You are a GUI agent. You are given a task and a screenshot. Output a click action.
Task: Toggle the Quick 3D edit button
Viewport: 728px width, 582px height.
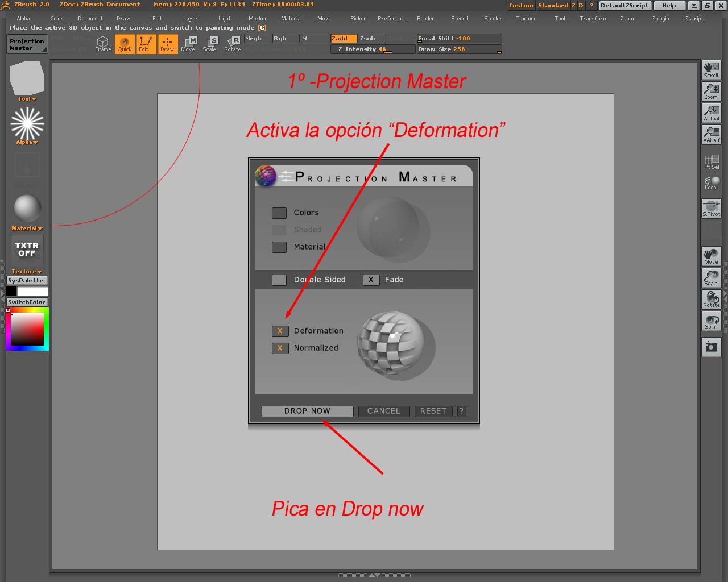pos(125,44)
